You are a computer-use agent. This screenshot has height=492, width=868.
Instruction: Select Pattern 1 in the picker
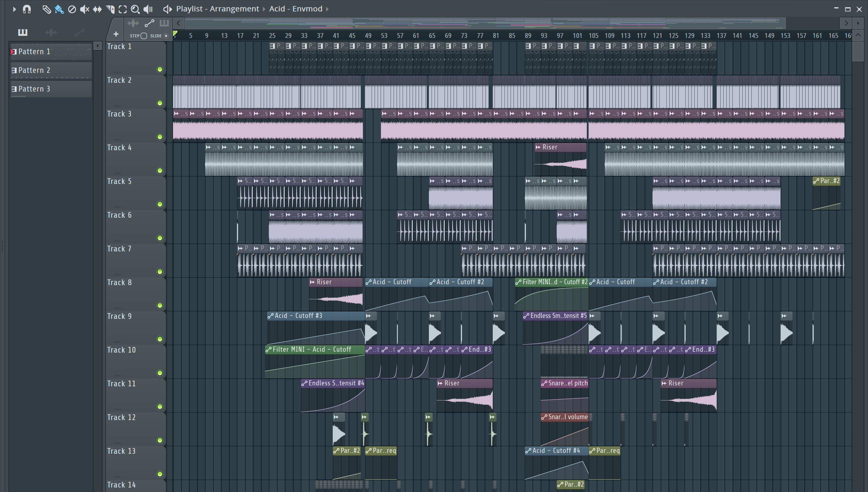[x=51, y=51]
